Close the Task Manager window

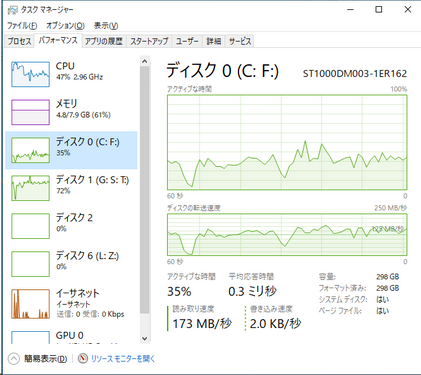click(408, 10)
